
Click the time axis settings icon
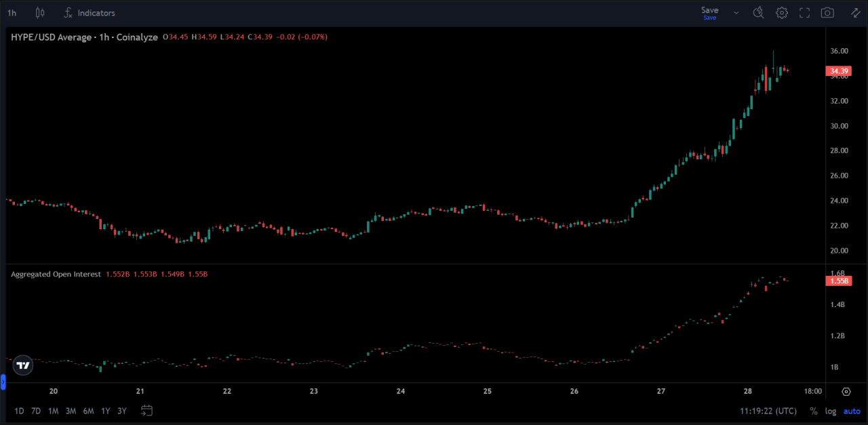[846, 391]
